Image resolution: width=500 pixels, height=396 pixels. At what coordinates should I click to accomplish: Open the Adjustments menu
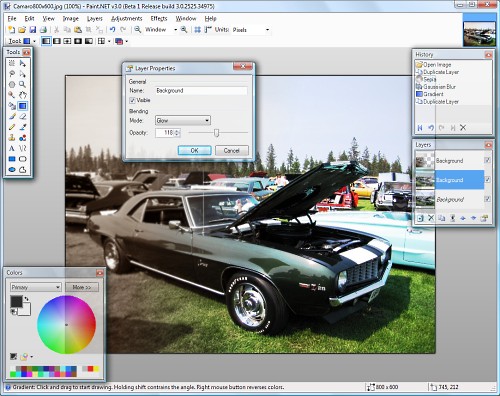(127, 19)
